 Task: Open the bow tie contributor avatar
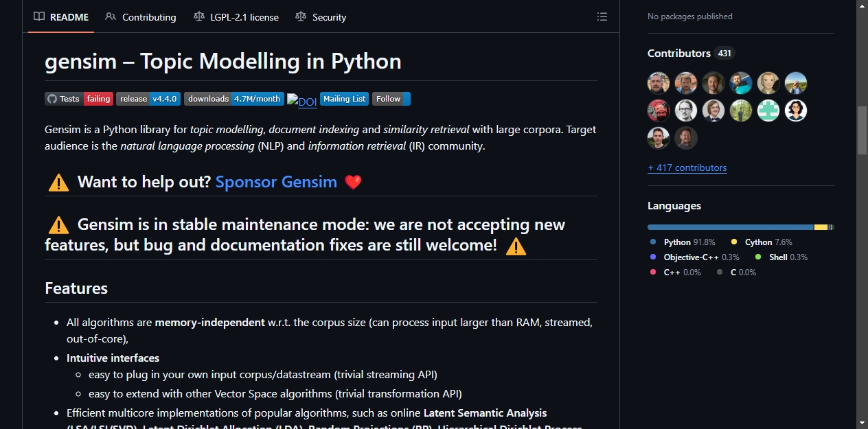[x=713, y=111]
